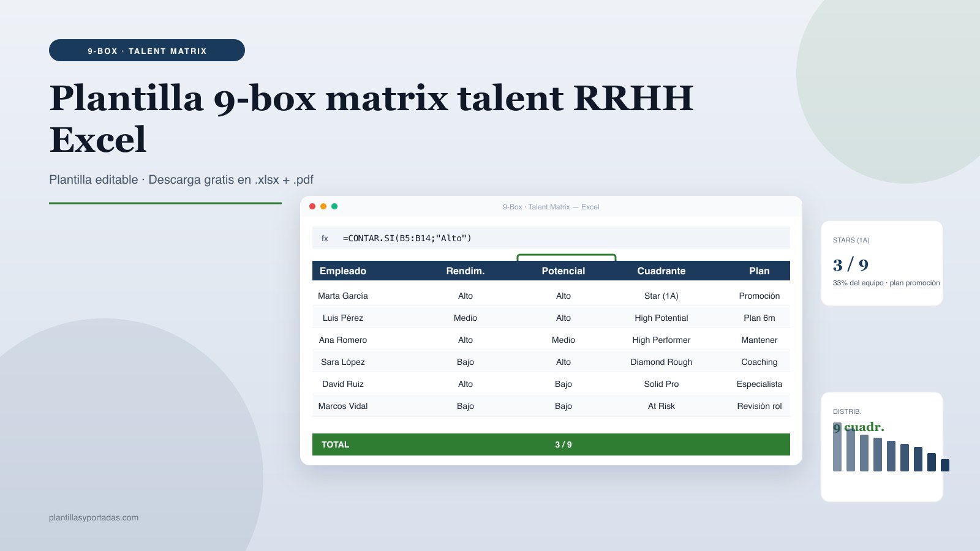Viewport: 980px width, 551px height.
Task: Select the Potencial column header
Action: pos(563,271)
